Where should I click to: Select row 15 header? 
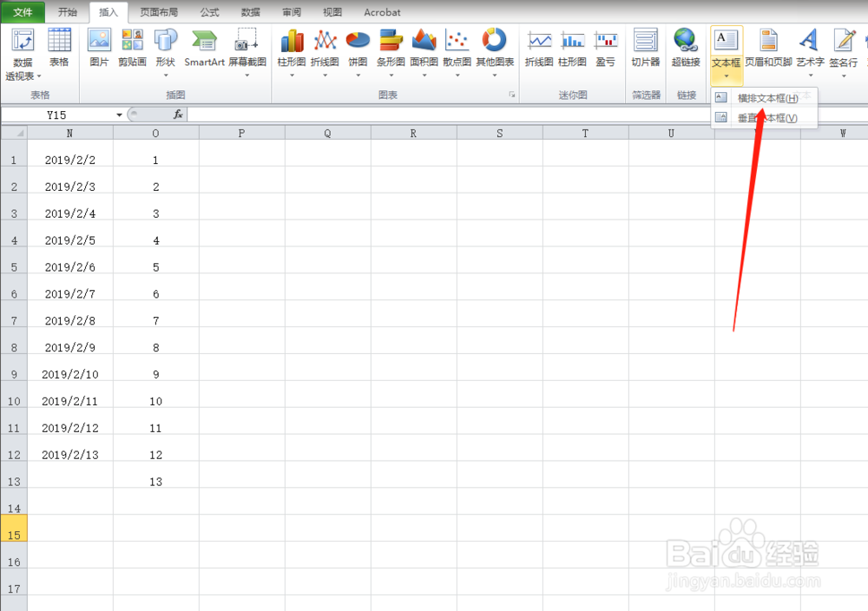click(14, 529)
